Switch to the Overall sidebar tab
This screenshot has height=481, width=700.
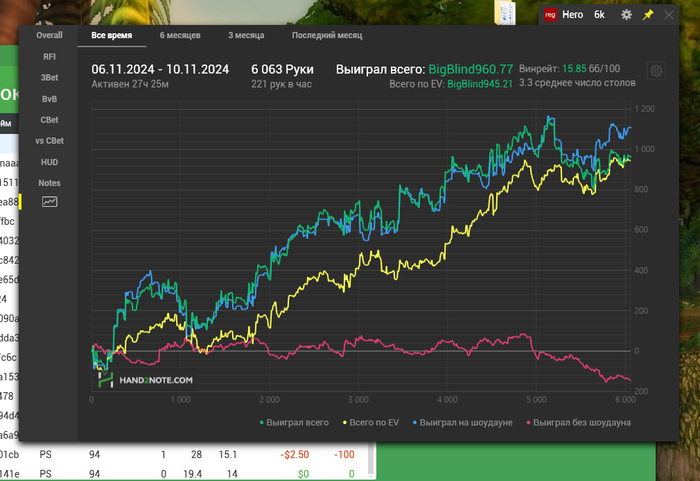click(x=50, y=35)
